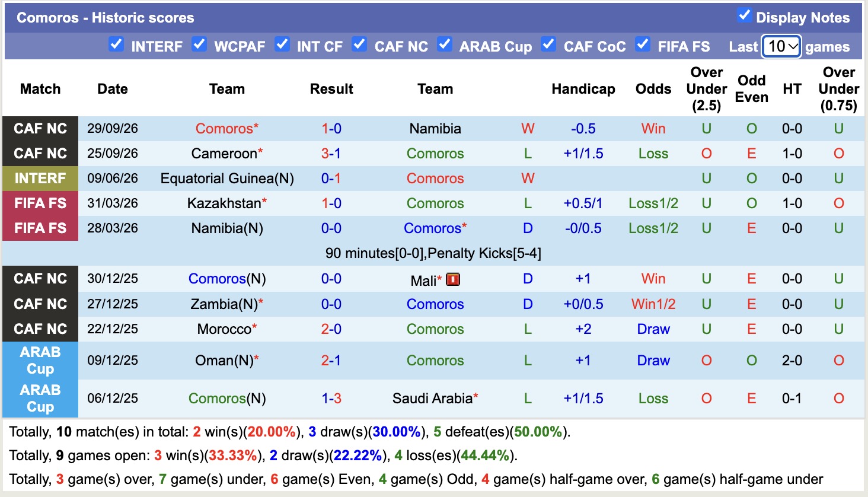Open the Cameroon team link
The width and height of the screenshot is (868, 497).
(x=224, y=154)
